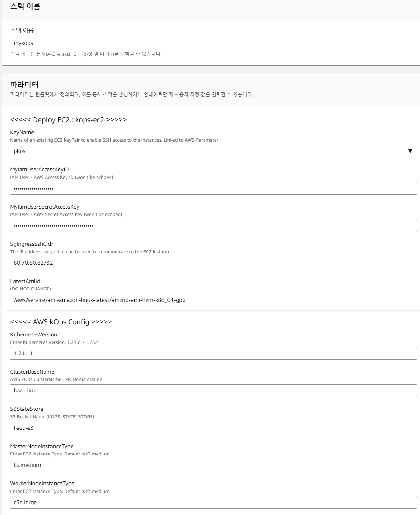Click 'AWS kOps ClusterName , My DomainName' hint

pos(56,379)
